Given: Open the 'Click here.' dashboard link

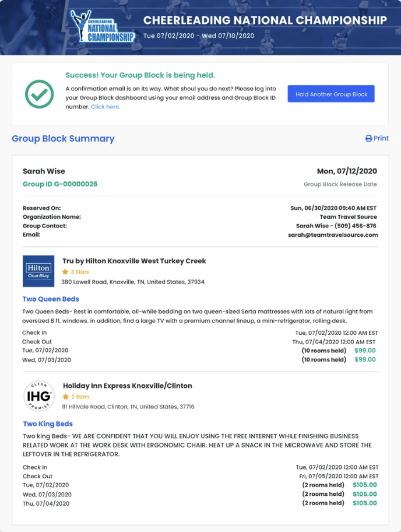Looking at the screenshot, I should click(105, 107).
